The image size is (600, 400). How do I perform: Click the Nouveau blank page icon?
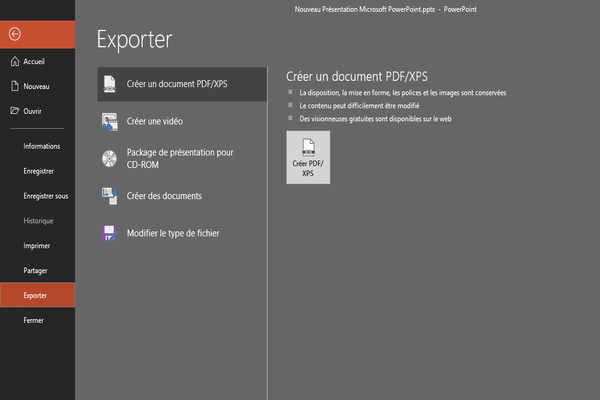coord(15,86)
